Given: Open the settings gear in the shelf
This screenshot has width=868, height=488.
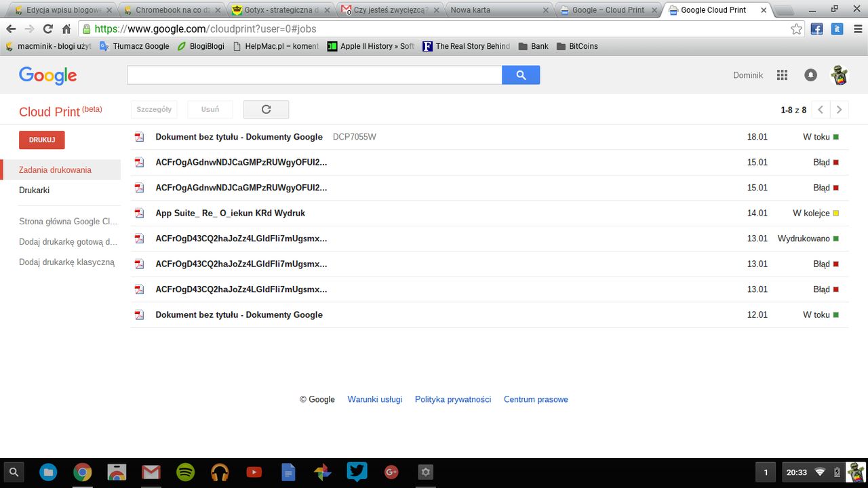Looking at the screenshot, I should 425,472.
